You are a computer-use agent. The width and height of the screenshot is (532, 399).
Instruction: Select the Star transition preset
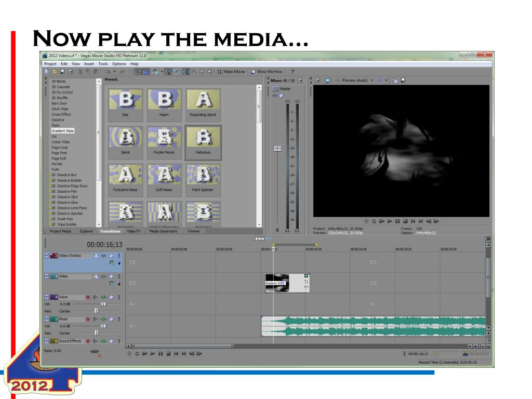click(x=125, y=104)
